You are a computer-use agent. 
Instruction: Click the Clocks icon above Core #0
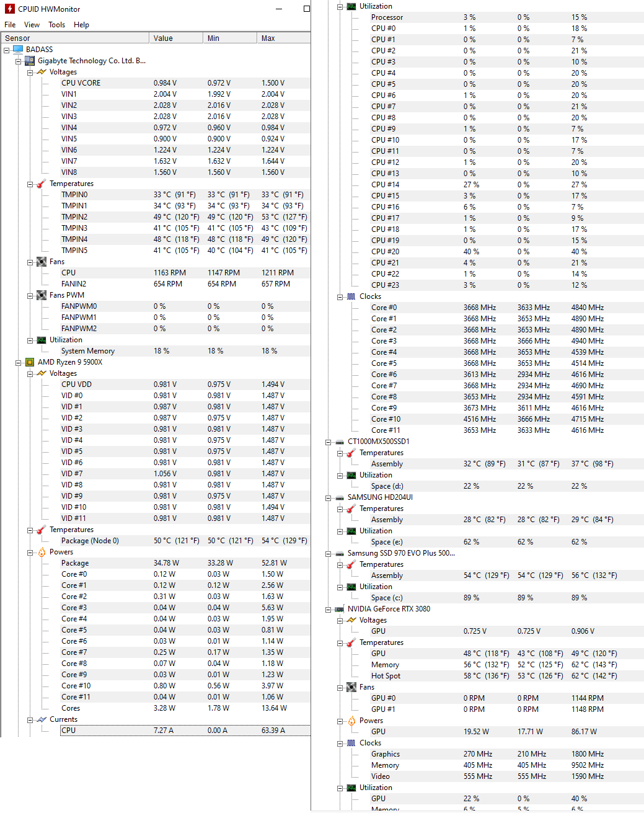pyautogui.click(x=351, y=296)
